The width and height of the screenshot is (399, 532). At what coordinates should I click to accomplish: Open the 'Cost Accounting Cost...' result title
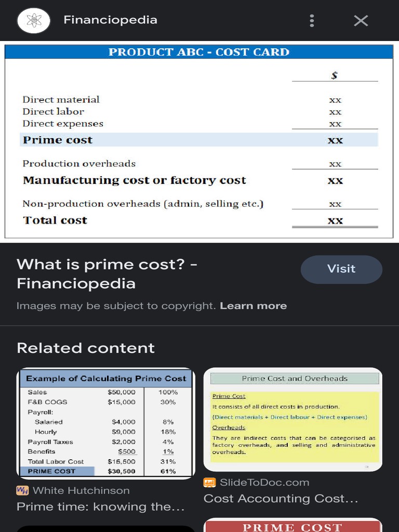pyautogui.click(x=281, y=499)
